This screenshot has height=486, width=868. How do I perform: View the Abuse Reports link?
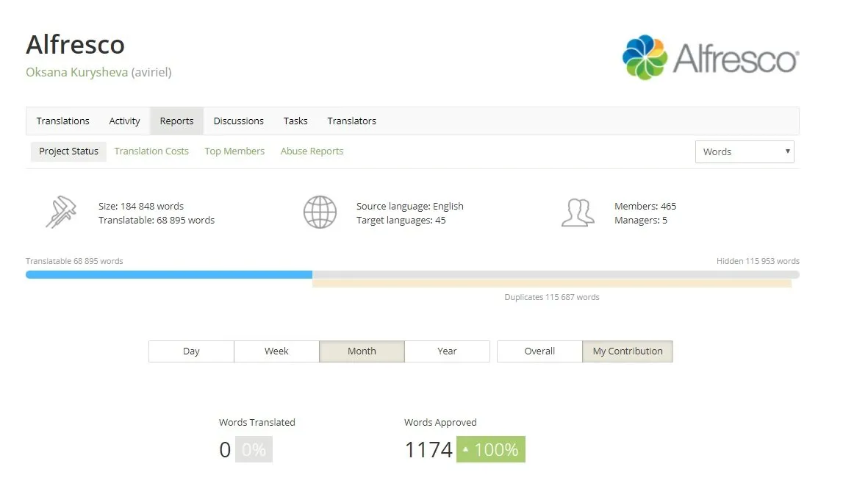(x=312, y=151)
